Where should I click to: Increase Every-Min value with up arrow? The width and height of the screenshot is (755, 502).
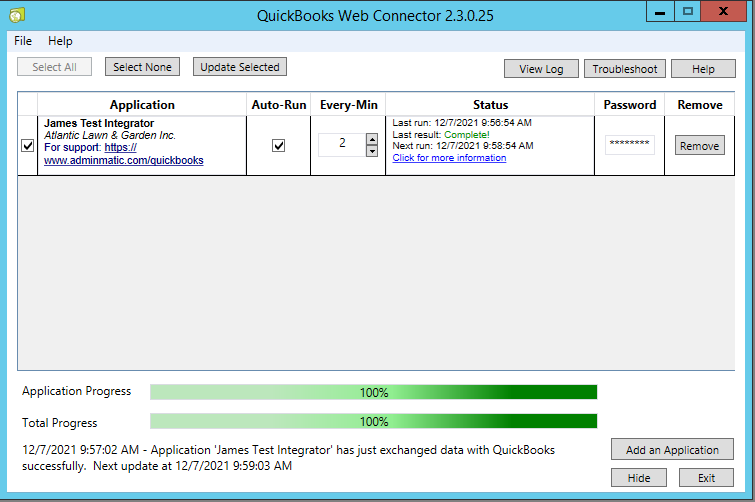pos(372,139)
